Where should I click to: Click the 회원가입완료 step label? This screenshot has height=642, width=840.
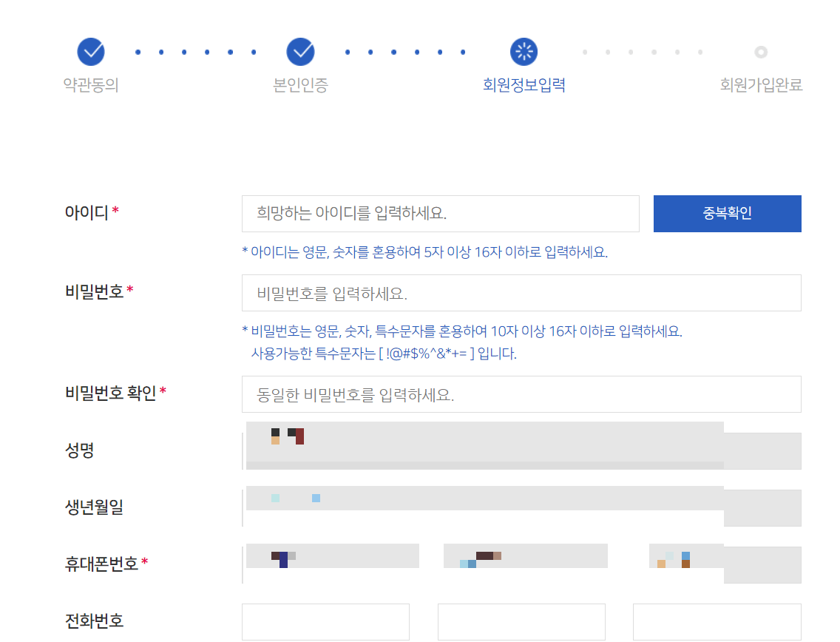(x=761, y=86)
